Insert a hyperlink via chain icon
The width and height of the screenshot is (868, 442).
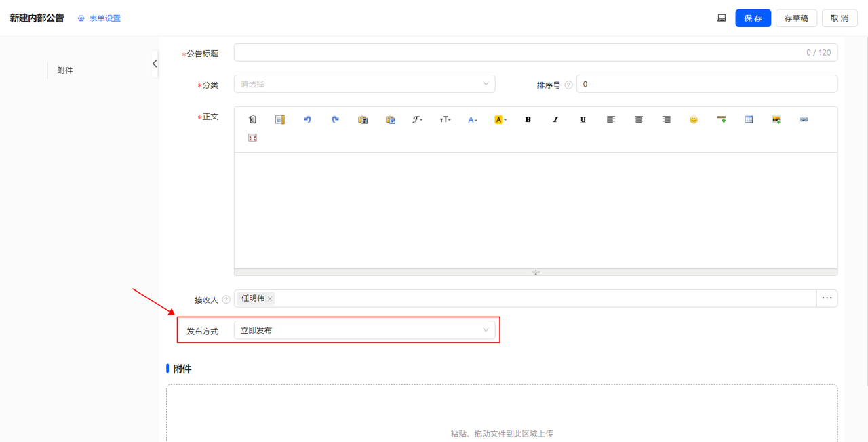coord(804,119)
